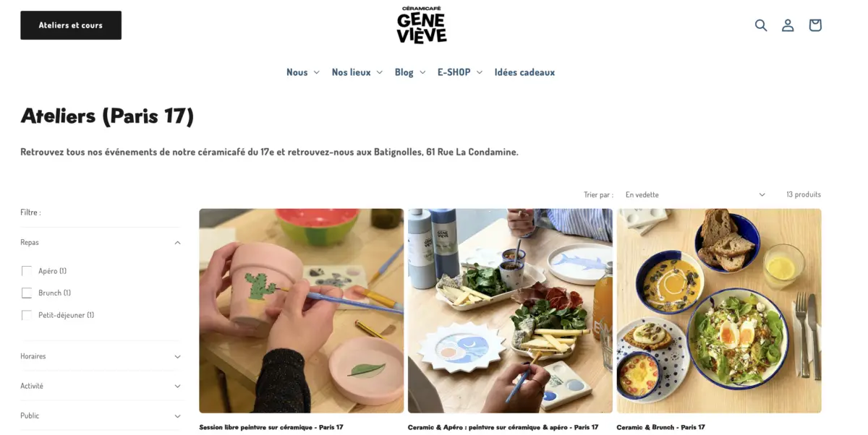This screenshot has width=868, height=435.
Task: Tick the Petit-déjeuner filter checkbox
Action: 27,315
